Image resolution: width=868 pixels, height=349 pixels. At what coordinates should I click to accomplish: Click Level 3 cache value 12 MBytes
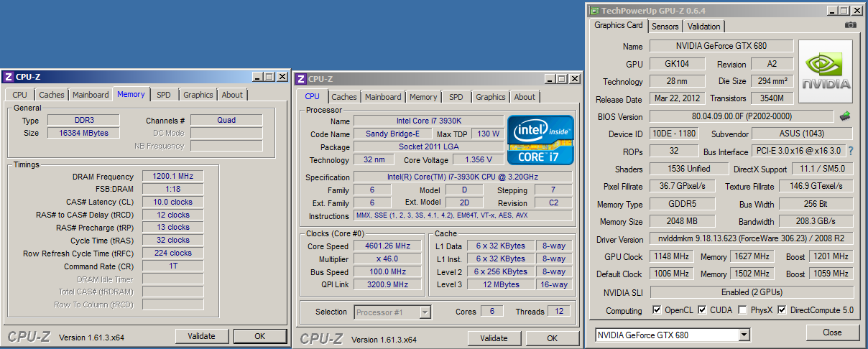click(501, 284)
